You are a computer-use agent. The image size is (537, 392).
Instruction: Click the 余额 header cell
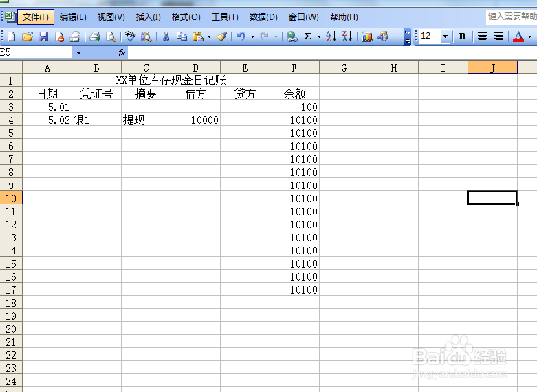(294, 94)
